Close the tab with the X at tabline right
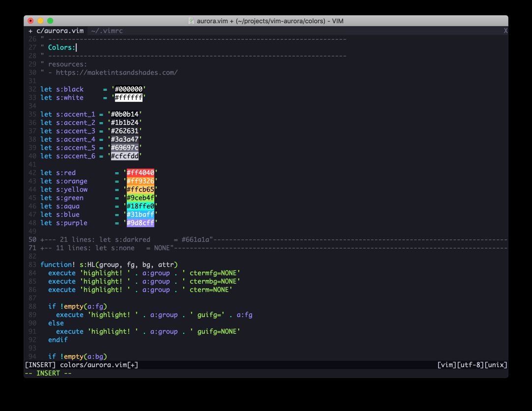The image size is (532, 411). (505, 30)
